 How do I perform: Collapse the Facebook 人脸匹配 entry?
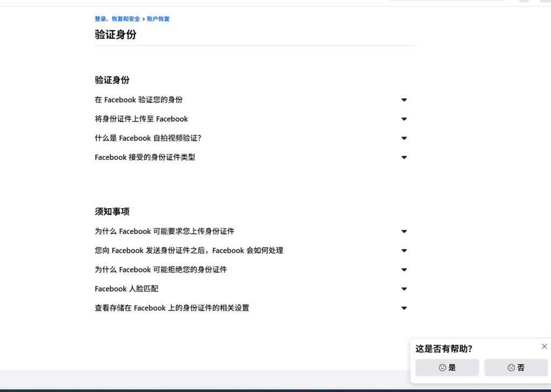pos(126,289)
